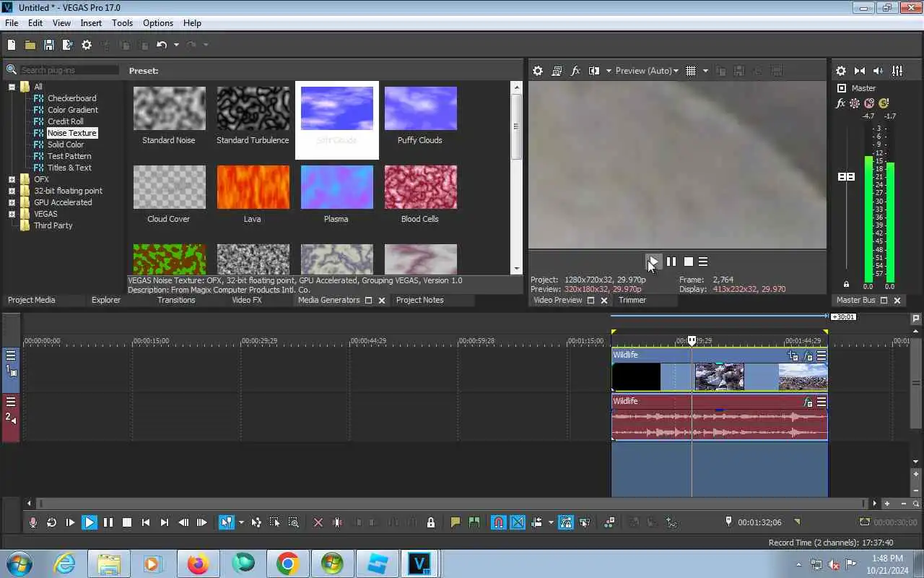Open the Insert menu
The image size is (924, 578).
tap(91, 23)
